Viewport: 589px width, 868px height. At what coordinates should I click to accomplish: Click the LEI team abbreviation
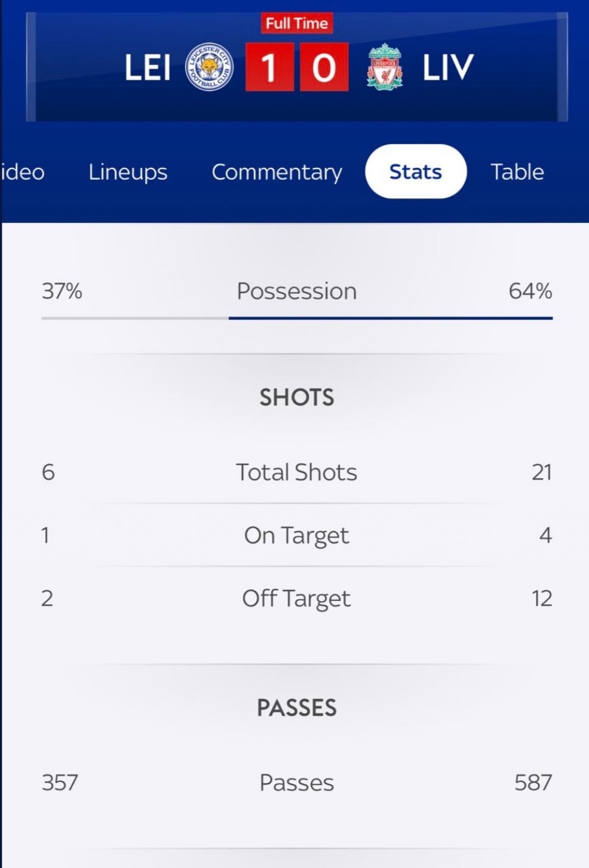148,68
